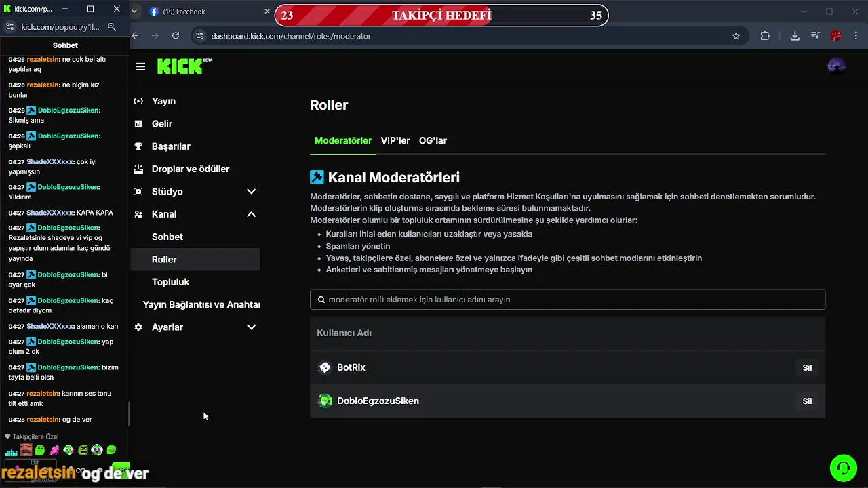Bookmark this page with the star icon
This screenshot has height=488, width=868.
click(x=736, y=36)
